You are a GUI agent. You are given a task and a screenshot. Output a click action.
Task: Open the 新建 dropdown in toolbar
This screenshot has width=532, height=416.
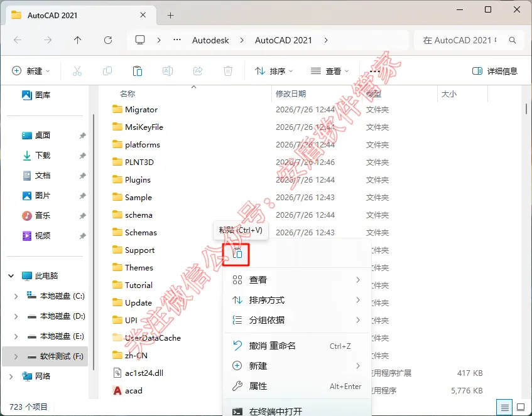31,71
